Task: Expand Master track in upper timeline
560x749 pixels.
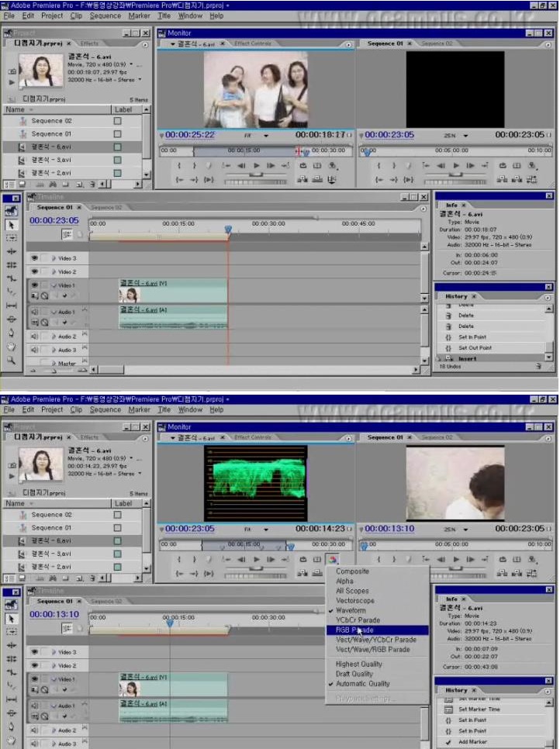Action: coord(54,364)
